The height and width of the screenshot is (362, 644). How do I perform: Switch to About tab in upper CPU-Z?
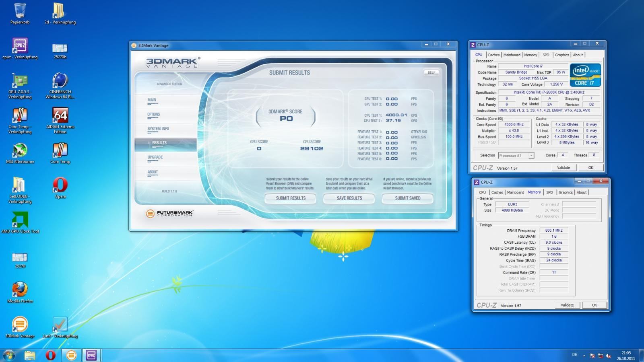tap(578, 55)
